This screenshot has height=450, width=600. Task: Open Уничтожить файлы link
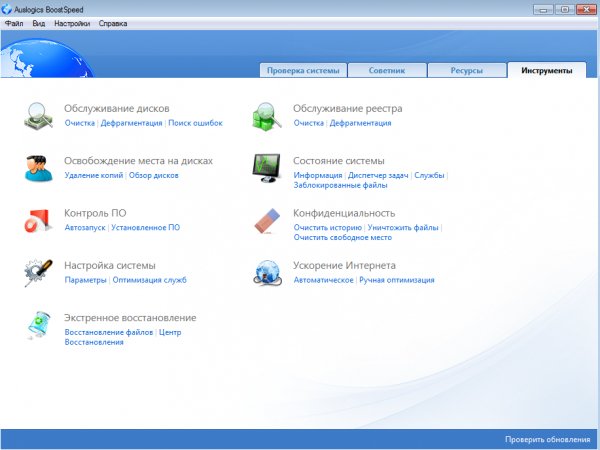click(x=403, y=227)
